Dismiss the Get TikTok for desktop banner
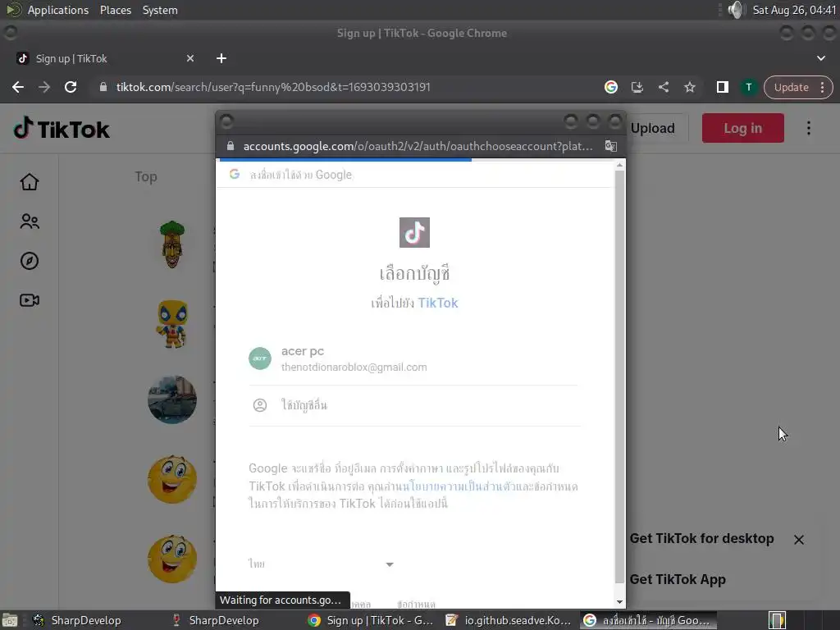This screenshot has width=840, height=630. point(799,540)
